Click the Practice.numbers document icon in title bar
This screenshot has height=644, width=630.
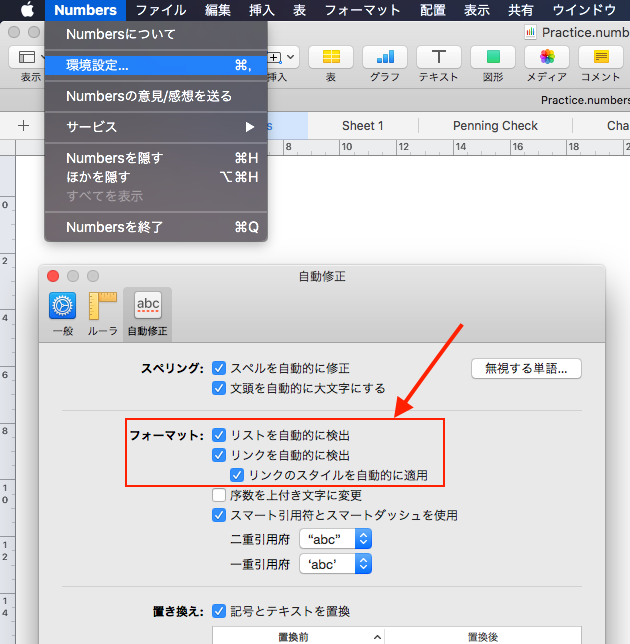click(x=530, y=32)
